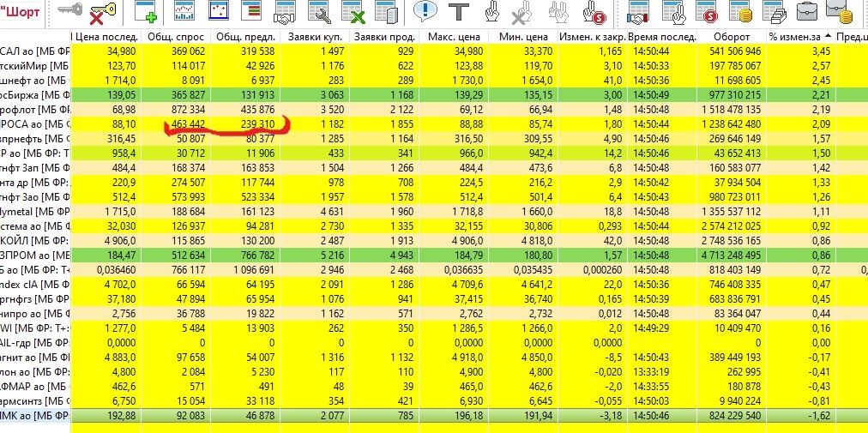Click the "Время послед." column header
Screen dimensions: 868x433
tap(662, 37)
